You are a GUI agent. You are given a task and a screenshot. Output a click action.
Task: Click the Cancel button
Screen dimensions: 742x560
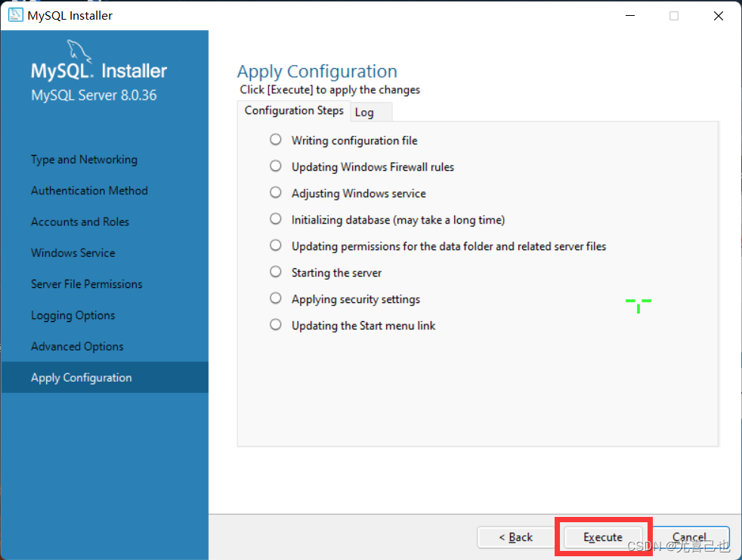point(689,537)
